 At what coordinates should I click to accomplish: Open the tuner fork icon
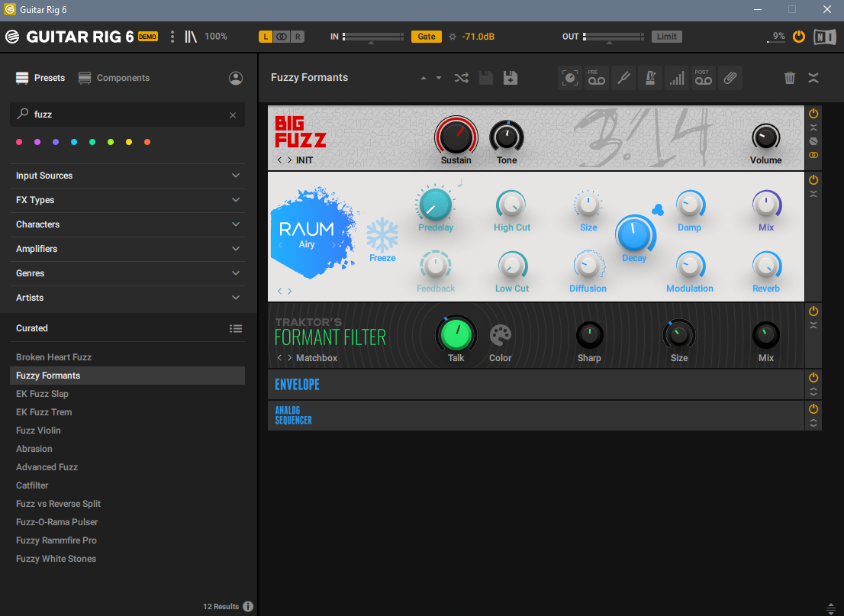coord(623,78)
